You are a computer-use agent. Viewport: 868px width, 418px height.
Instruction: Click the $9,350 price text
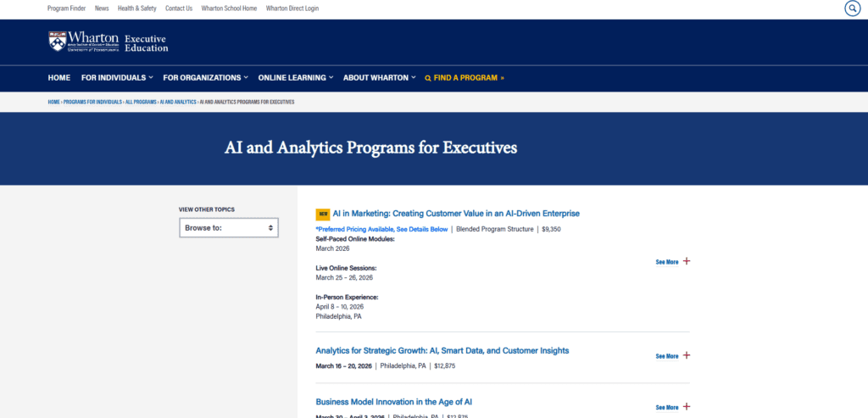point(551,229)
